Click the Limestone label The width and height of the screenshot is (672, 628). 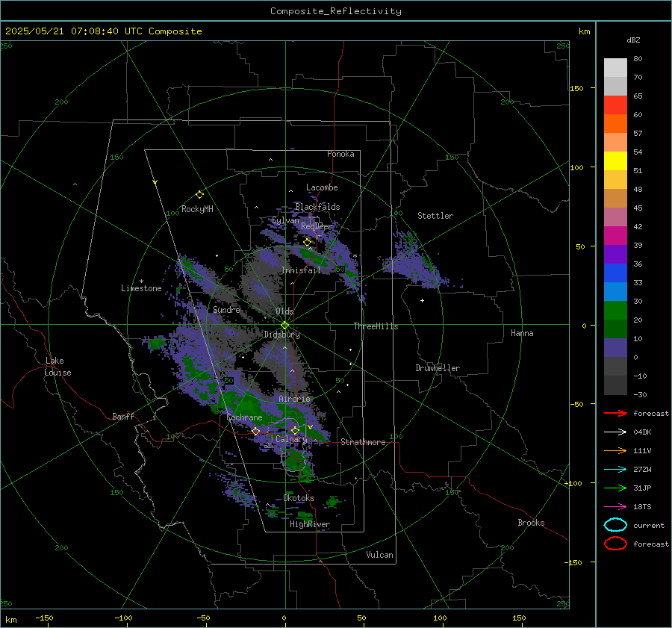141,288
